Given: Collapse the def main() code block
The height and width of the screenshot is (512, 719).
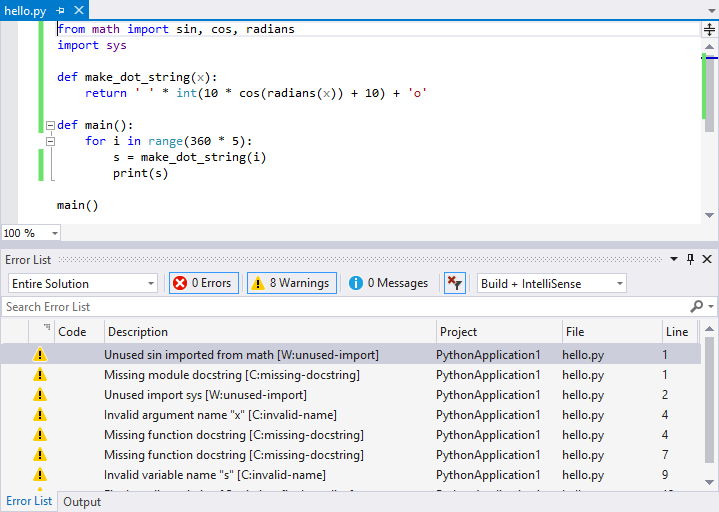Looking at the screenshot, I should 50,126.
